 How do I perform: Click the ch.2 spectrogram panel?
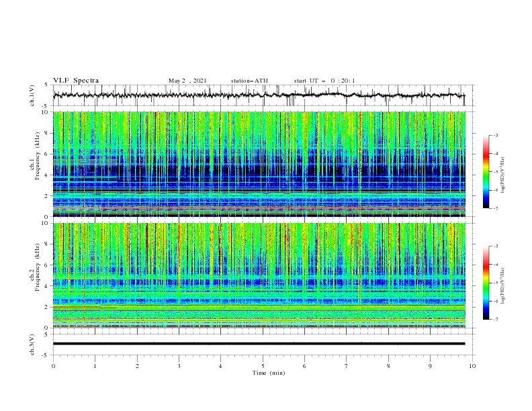[x=259, y=275]
